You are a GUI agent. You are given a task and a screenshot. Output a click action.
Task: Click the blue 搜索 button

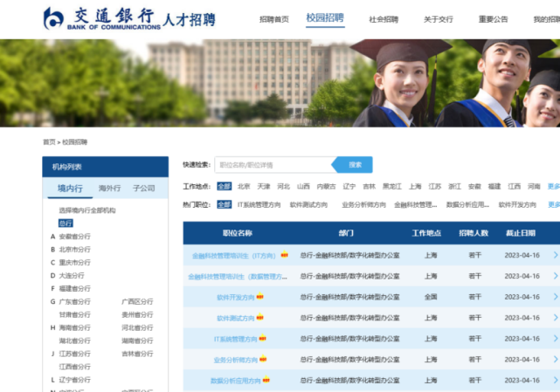pos(355,164)
